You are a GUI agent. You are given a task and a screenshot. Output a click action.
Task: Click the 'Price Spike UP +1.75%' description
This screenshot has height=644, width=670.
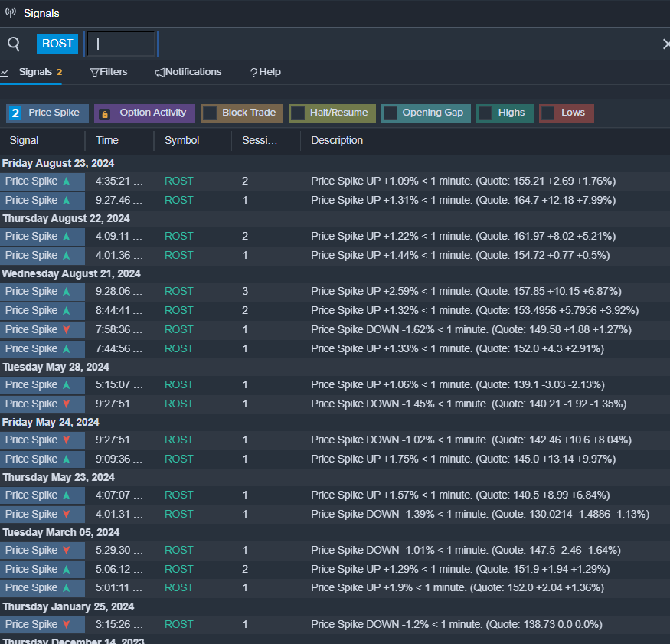(463, 459)
